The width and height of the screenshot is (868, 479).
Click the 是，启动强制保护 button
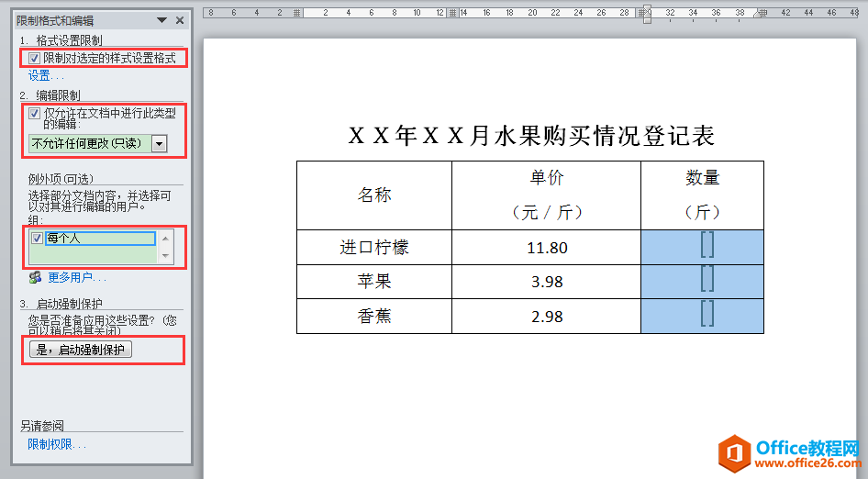(x=81, y=350)
